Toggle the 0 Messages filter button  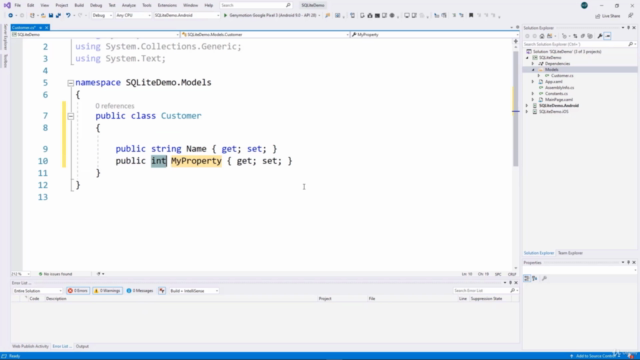(140, 291)
